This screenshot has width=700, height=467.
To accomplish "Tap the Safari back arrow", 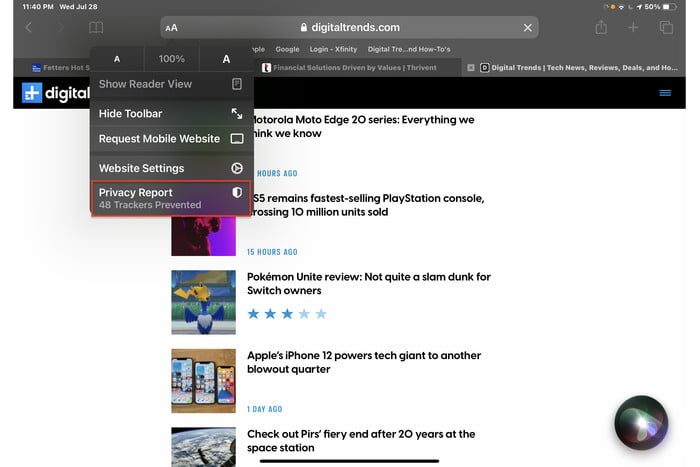I will [28, 28].
